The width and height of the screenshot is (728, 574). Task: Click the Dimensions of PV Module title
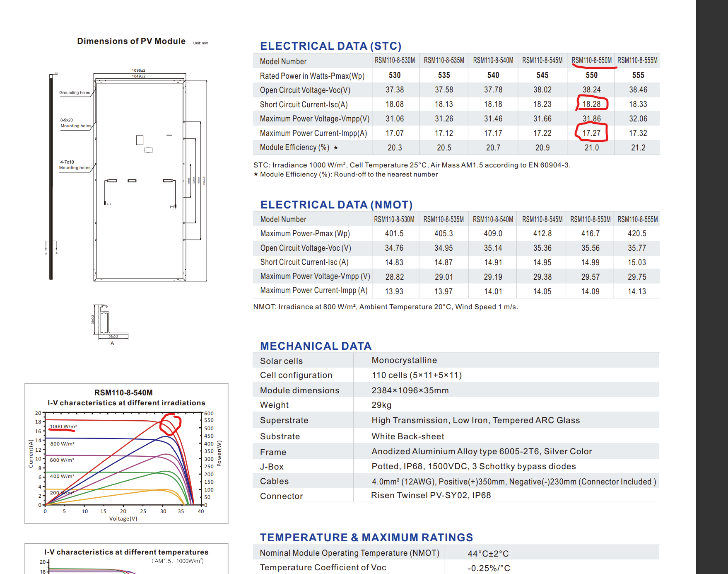point(131,41)
